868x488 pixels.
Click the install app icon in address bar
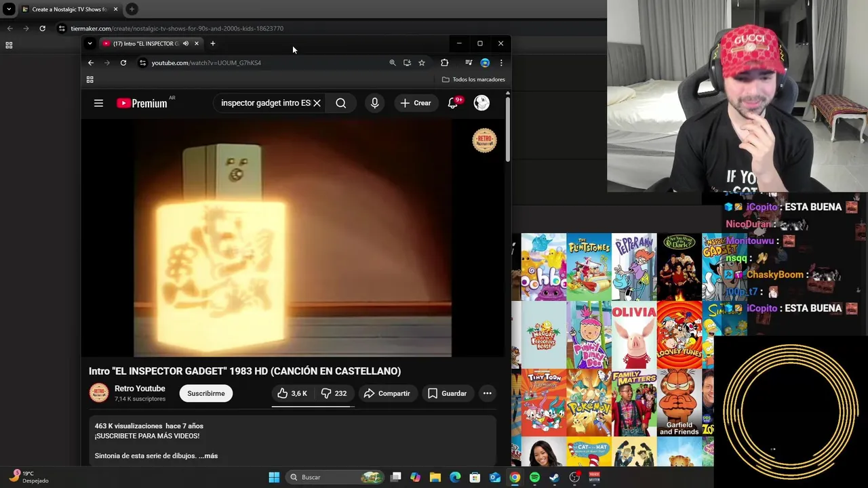point(407,63)
